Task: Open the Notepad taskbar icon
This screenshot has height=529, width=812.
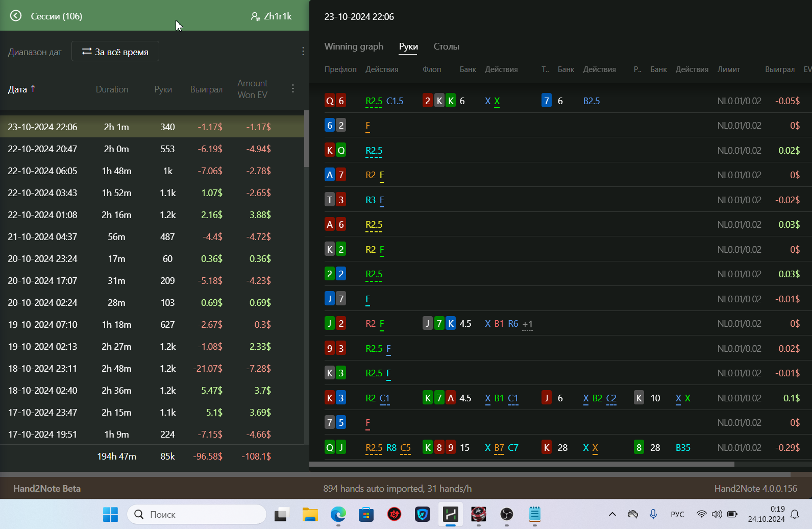Action: click(534, 514)
